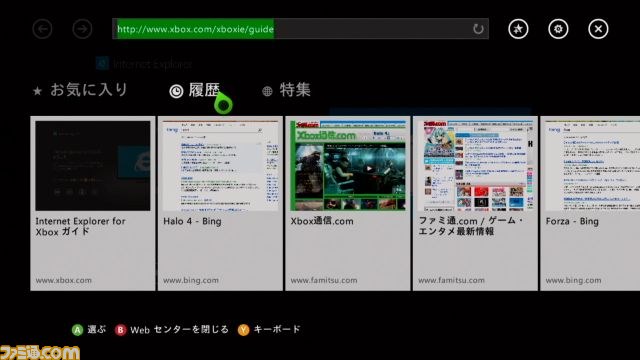This screenshot has width=640, height=360.
Task: Open ファミ通.com ゲーム・エンタメ最新情報 tile
Action: 475,203
